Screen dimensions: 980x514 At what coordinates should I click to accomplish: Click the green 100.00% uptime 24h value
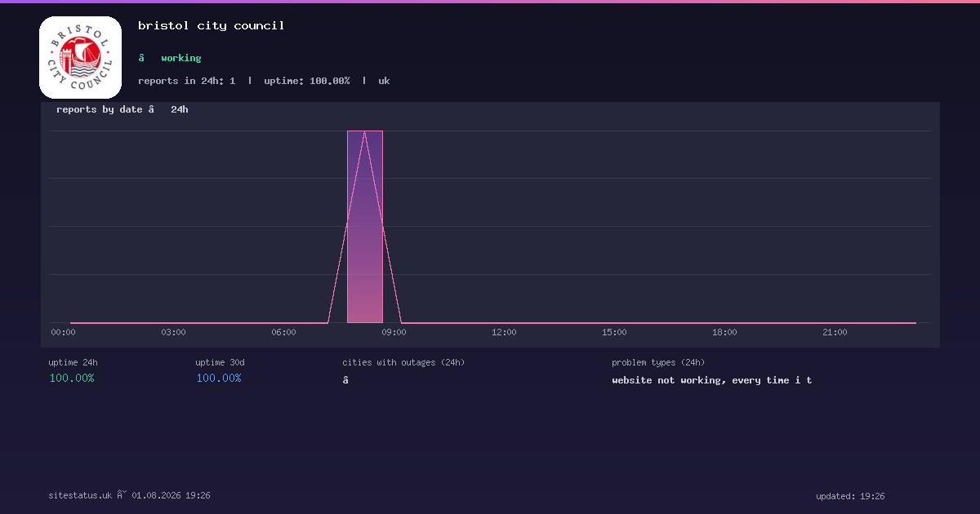(x=72, y=379)
